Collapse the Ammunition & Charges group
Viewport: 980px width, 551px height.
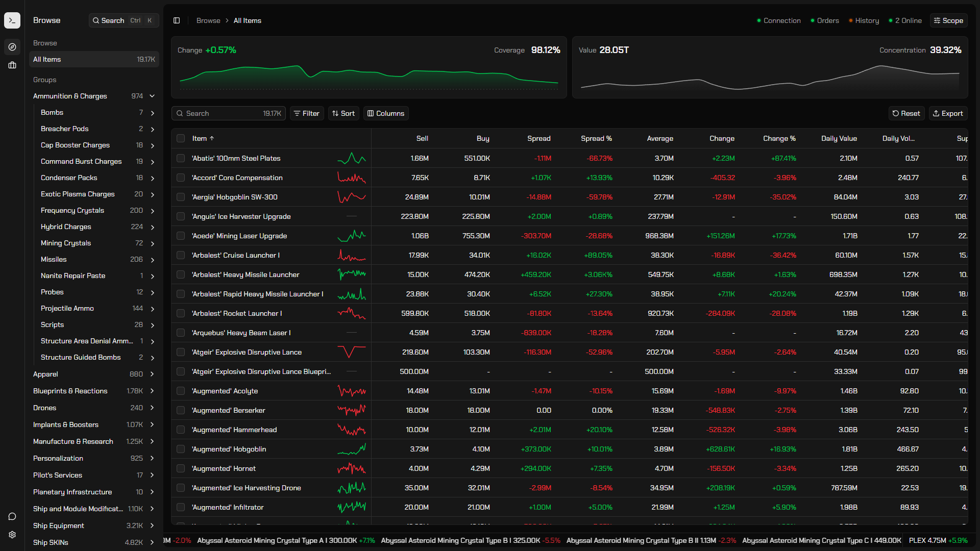152,96
